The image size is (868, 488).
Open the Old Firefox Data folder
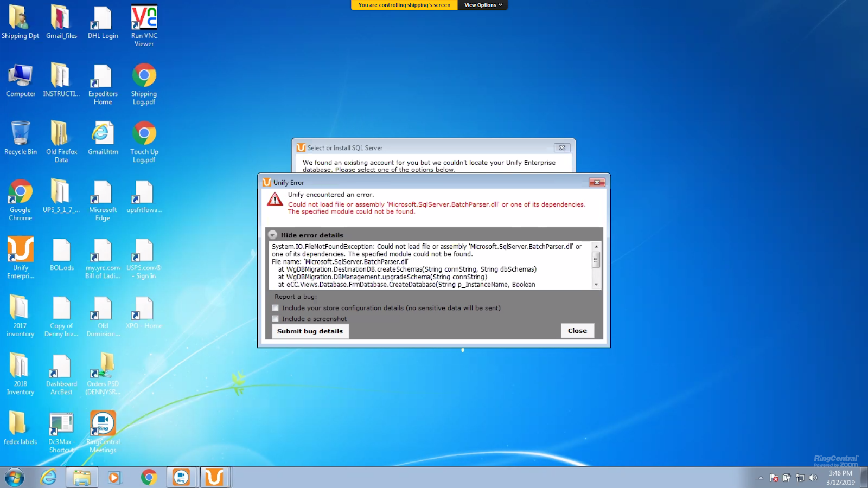(61, 142)
